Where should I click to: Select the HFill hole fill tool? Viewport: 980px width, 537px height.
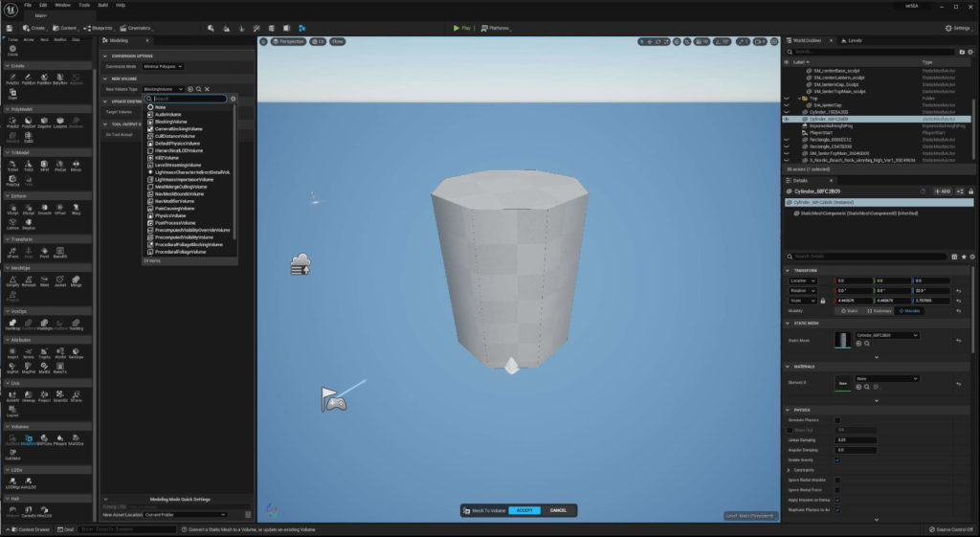[x=44, y=166]
